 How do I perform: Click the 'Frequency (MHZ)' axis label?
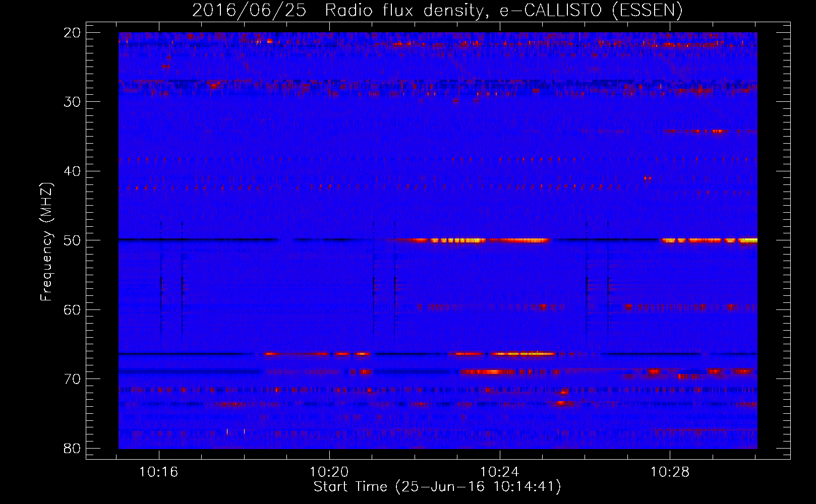(x=46, y=242)
